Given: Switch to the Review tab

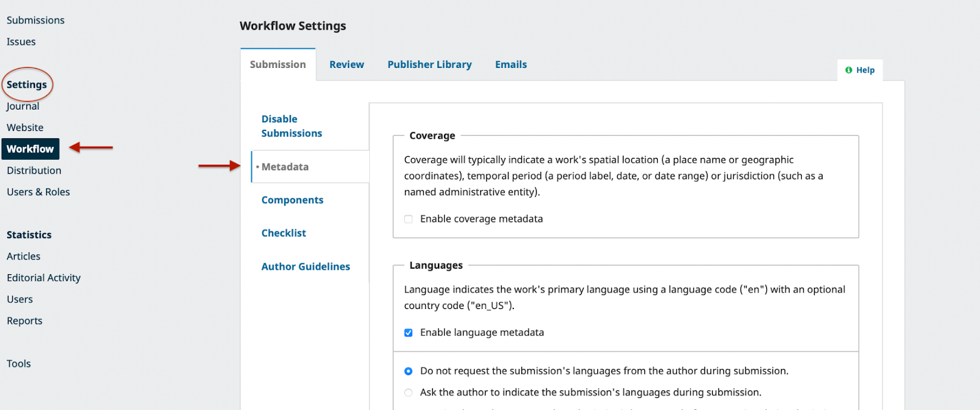Looking at the screenshot, I should tap(346, 65).
